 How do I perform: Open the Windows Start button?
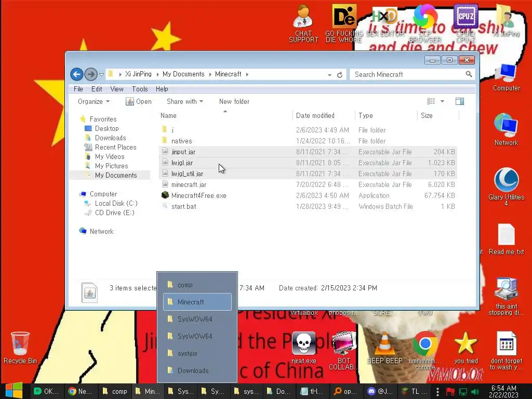click(x=14, y=391)
